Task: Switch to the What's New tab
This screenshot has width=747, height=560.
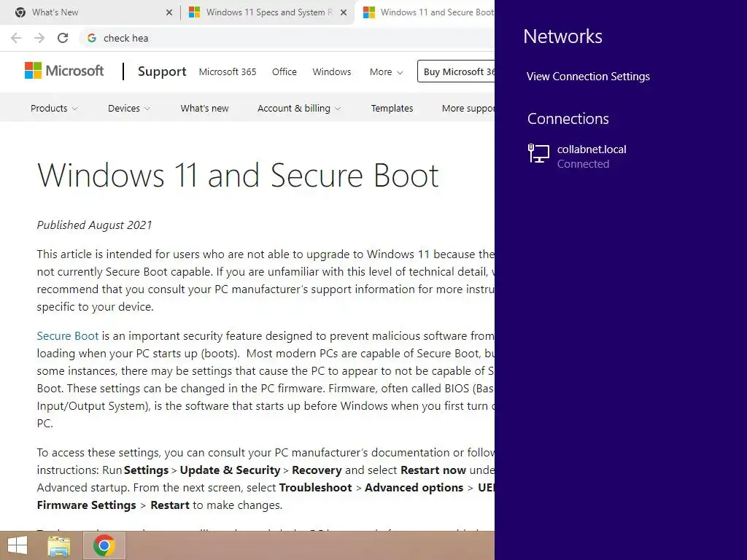Action: (x=90, y=12)
